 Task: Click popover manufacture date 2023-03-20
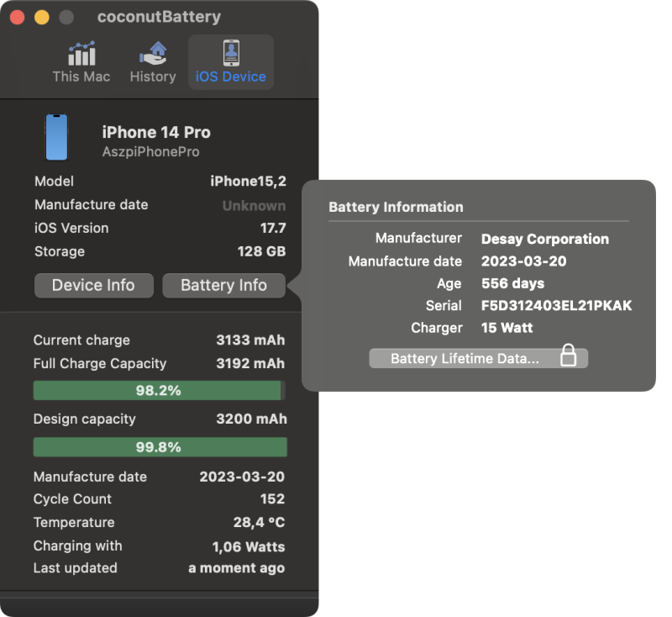pyautogui.click(x=523, y=261)
